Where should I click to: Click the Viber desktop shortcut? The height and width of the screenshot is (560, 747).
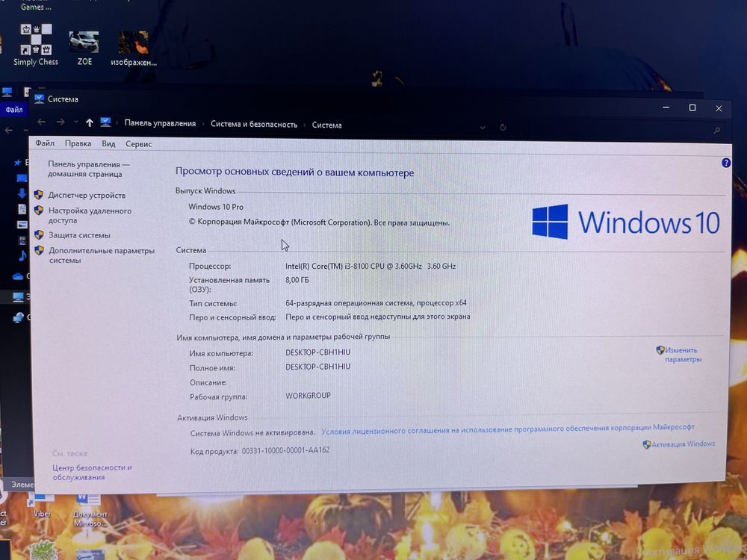point(42,505)
